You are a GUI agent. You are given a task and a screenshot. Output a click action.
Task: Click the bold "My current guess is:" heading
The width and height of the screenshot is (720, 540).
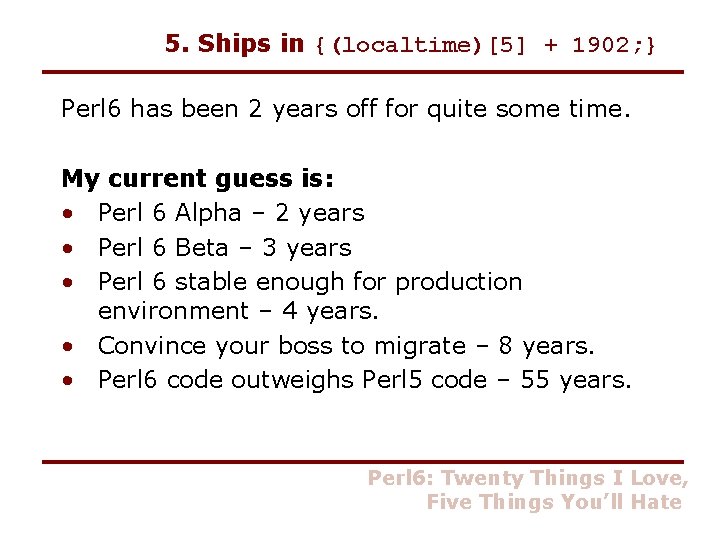(198, 179)
